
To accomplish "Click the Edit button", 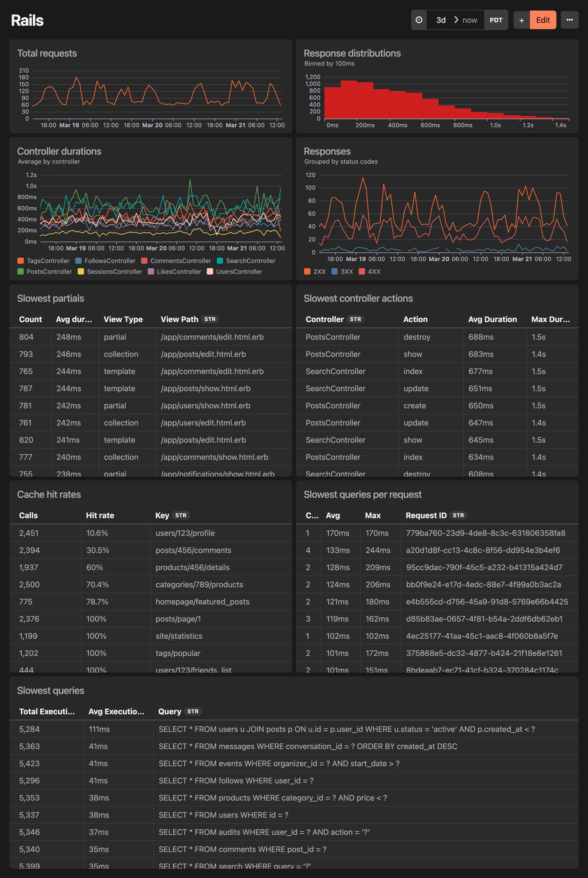I will click(543, 20).
